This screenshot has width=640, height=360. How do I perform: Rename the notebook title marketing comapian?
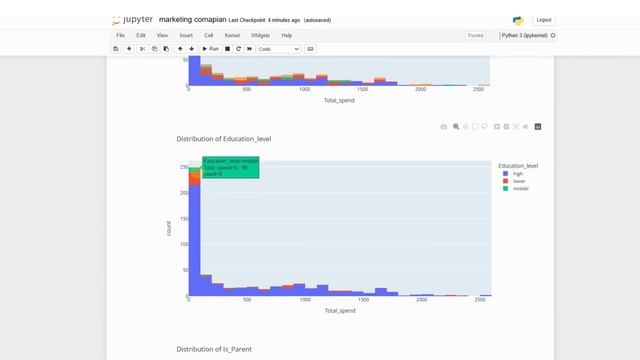(x=193, y=20)
